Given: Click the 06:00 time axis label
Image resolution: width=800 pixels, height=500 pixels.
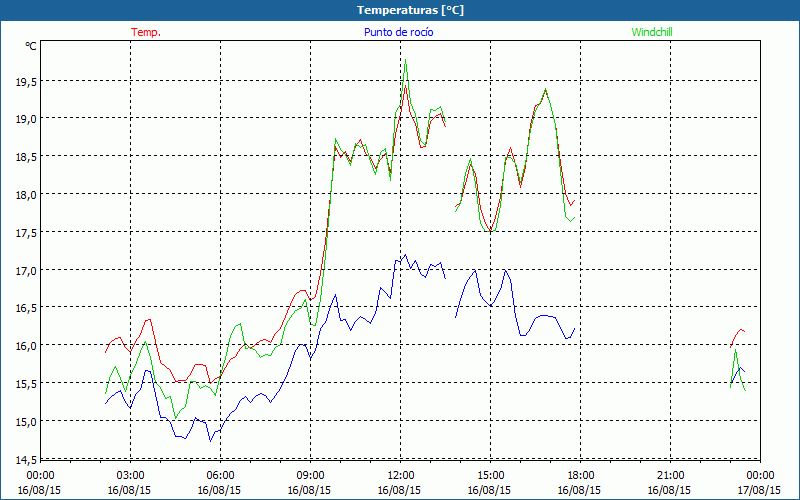Looking at the screenshot, I should point(220,476).
